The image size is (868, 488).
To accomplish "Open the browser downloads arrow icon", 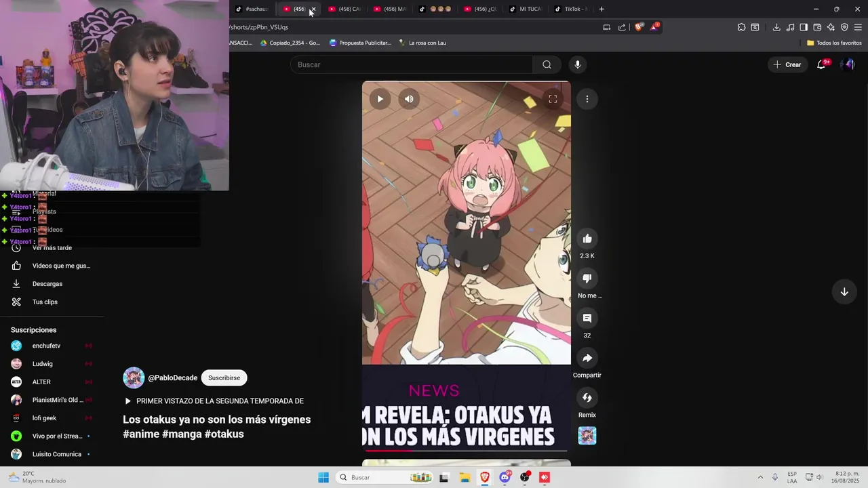I will (776, 27).
